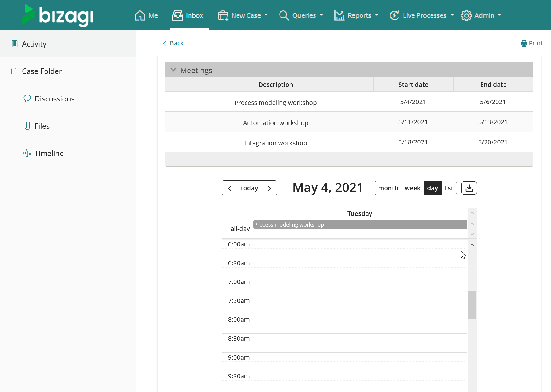The width and height of the screenshot is (551, 392).
Task: Open Discussions from the sidebar
Action: [54, 99]
